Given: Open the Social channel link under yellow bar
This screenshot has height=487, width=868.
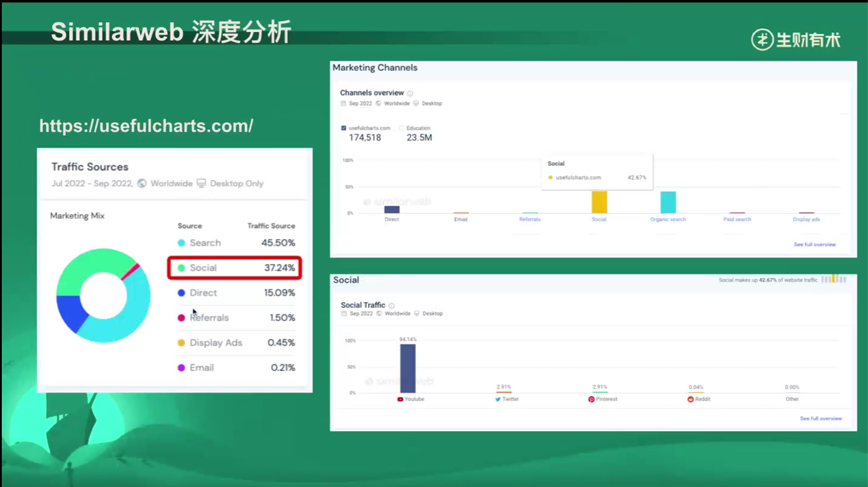Looking at the screenshot, I should [x=599, y=219].
